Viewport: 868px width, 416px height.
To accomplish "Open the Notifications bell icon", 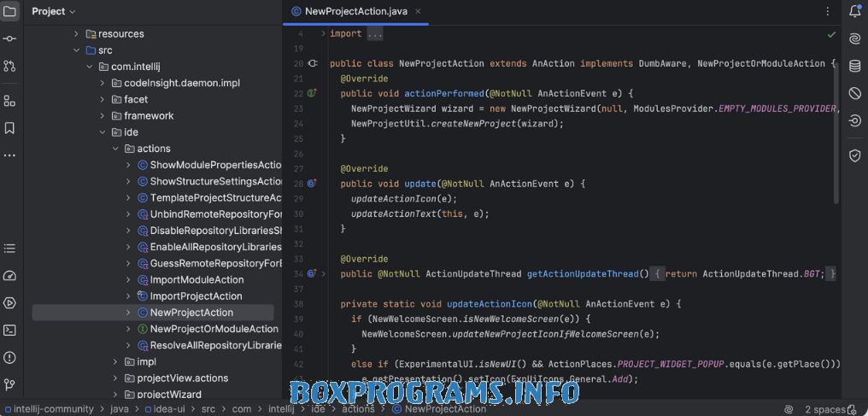I will pyautogui.click(x=854, y=11).
